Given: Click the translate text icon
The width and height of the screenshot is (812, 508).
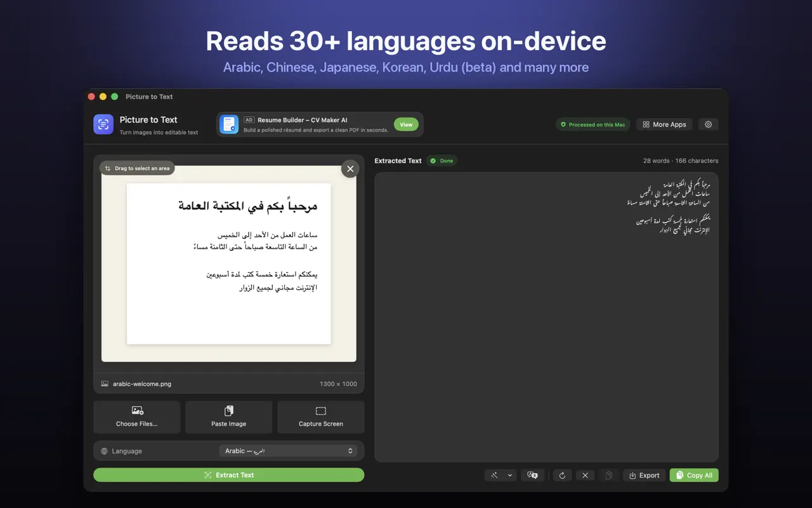Looking at the screenshot, I should click(533, 475).
